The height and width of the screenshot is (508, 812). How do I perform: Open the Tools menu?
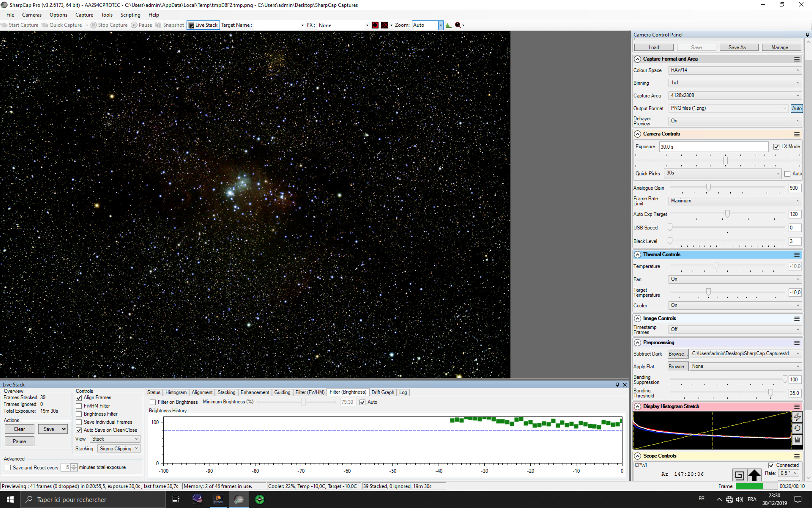[x=107, y=15]
